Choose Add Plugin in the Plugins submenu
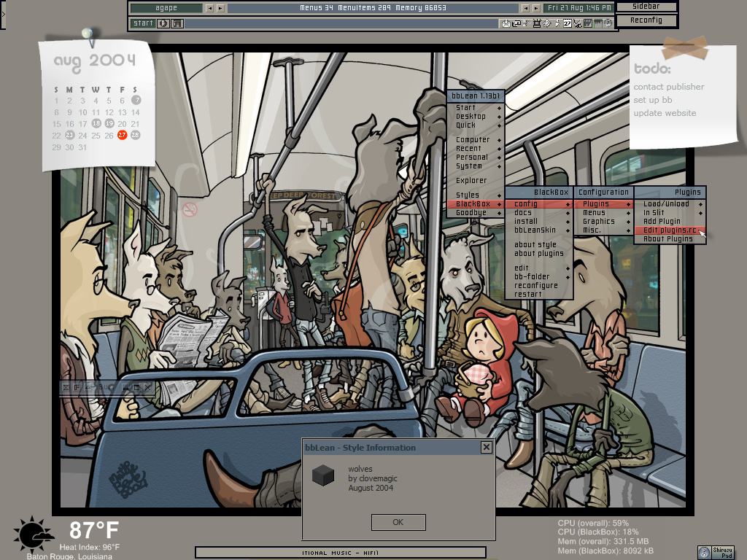The image size is (747, 560). point(670,222)
